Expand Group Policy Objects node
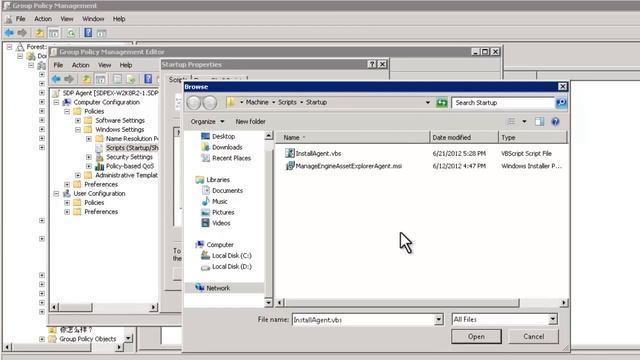Screen dimensions: 640x360 [x=42, y=339]
